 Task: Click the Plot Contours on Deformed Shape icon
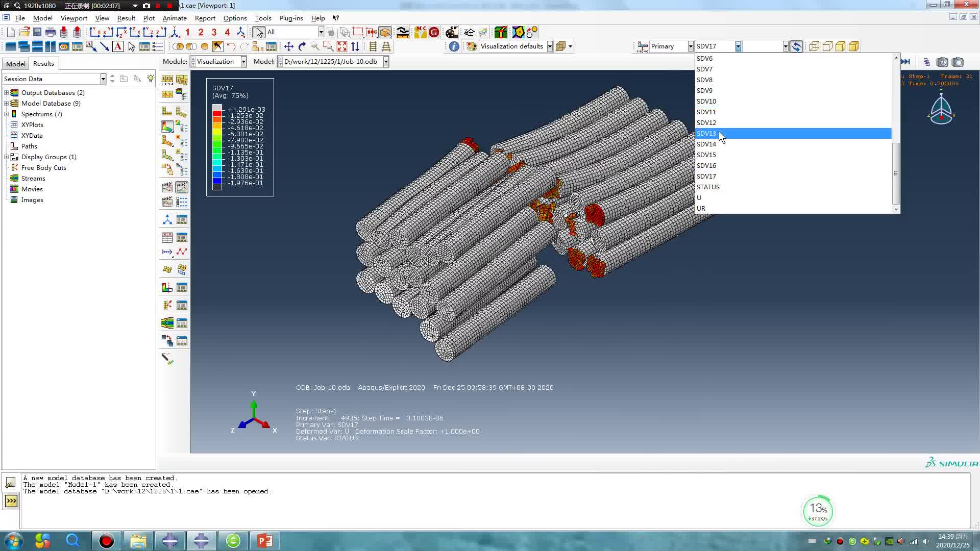tap(167, 126)
